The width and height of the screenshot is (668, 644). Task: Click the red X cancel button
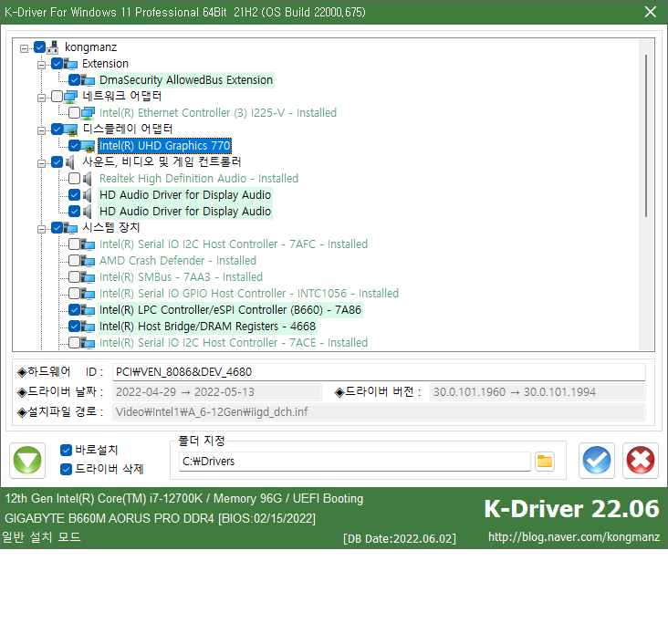click(x=641, y=461)
